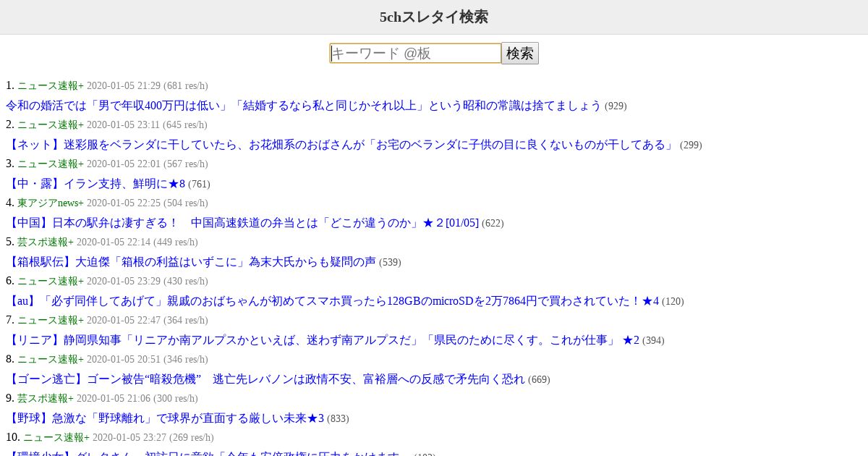Open thread 【野球】急激な「野球離れ」★3
The height and width of the screenshot is (456, 868).
coord(165,418)
